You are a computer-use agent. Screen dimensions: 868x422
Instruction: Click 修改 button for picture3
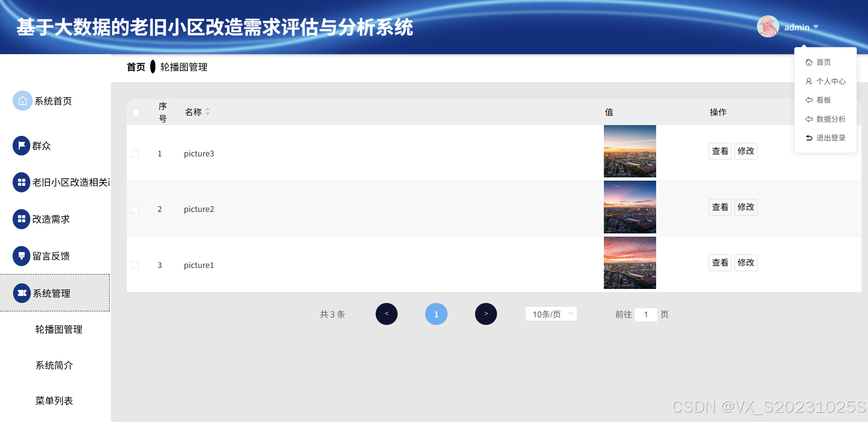click(746, 151)
